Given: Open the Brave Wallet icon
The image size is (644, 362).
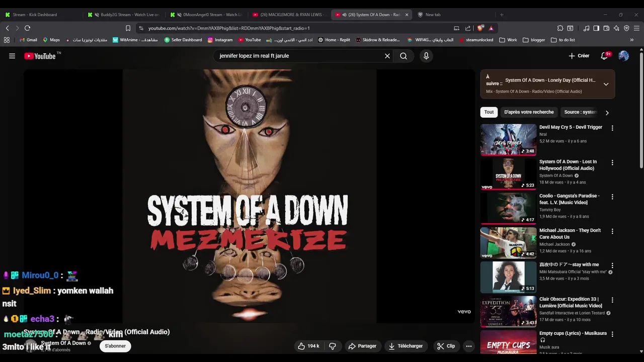Looking at the screenshot, I should tap(606, 28).
